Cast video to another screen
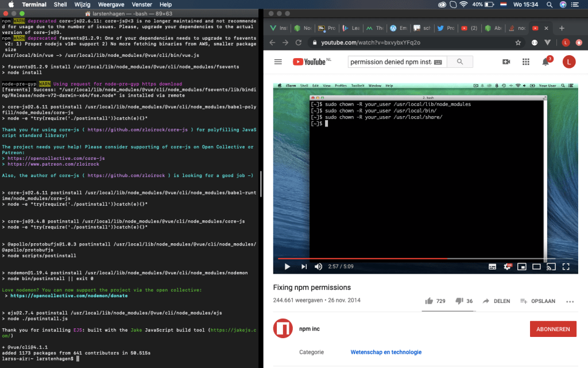Viewport: 588px width, 368px height. (551, 266)
